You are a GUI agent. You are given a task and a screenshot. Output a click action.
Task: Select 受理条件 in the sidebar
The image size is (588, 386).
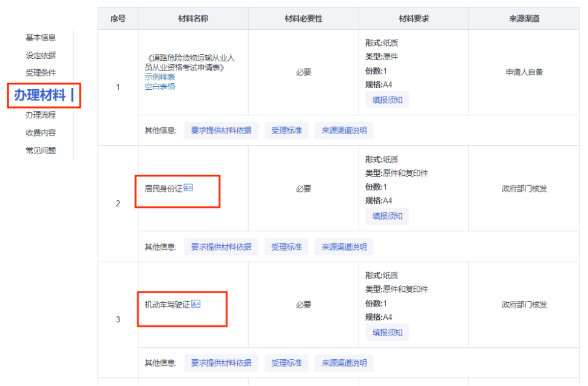[41, 73]
